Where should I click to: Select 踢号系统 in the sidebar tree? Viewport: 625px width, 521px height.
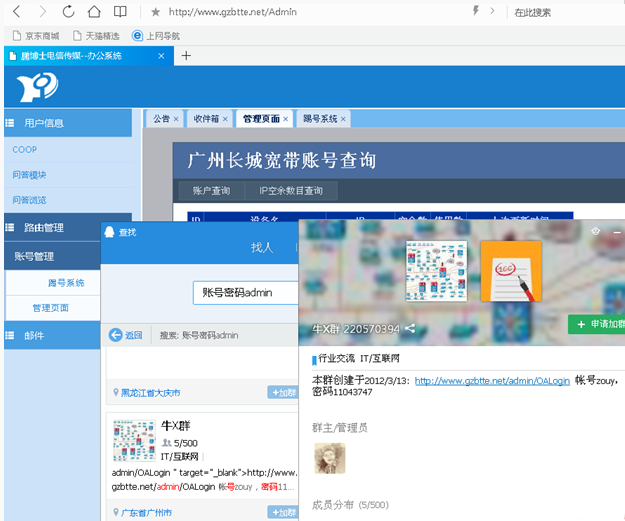[x=66, y=283]
